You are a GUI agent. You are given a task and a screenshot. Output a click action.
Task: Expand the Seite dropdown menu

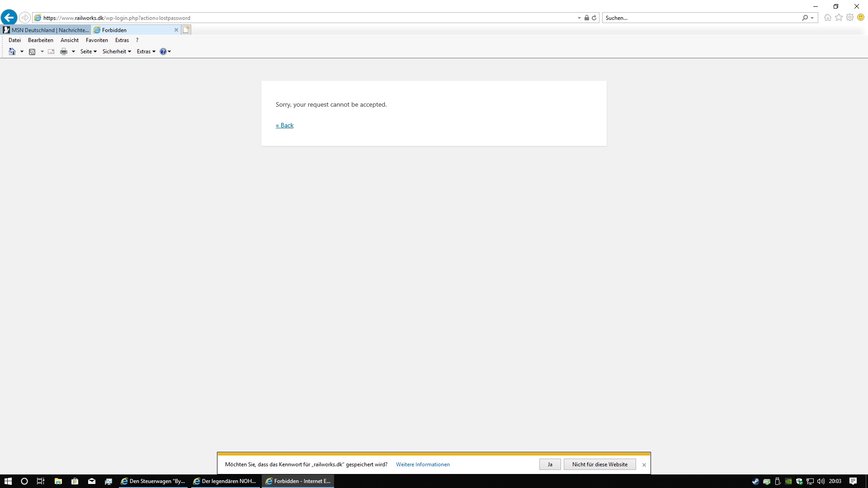88,52
